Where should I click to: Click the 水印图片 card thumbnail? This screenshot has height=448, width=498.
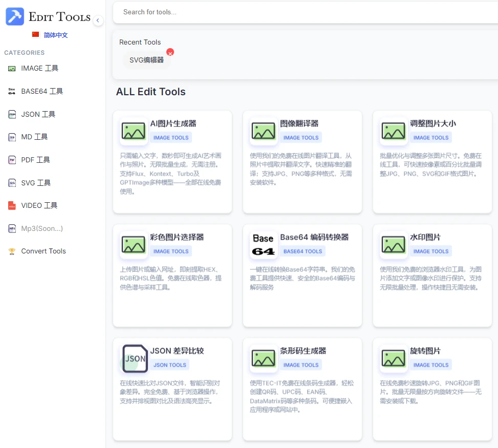coord(394,245)
